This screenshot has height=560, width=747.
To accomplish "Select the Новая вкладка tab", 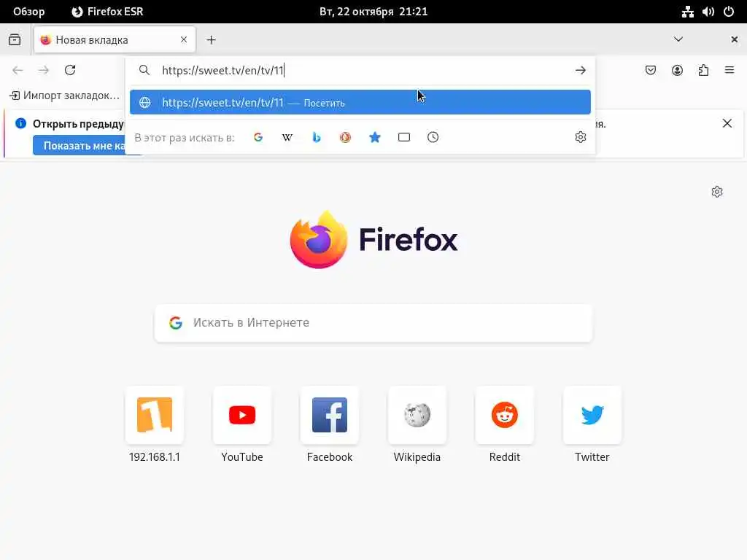I will tap(115, 40).
